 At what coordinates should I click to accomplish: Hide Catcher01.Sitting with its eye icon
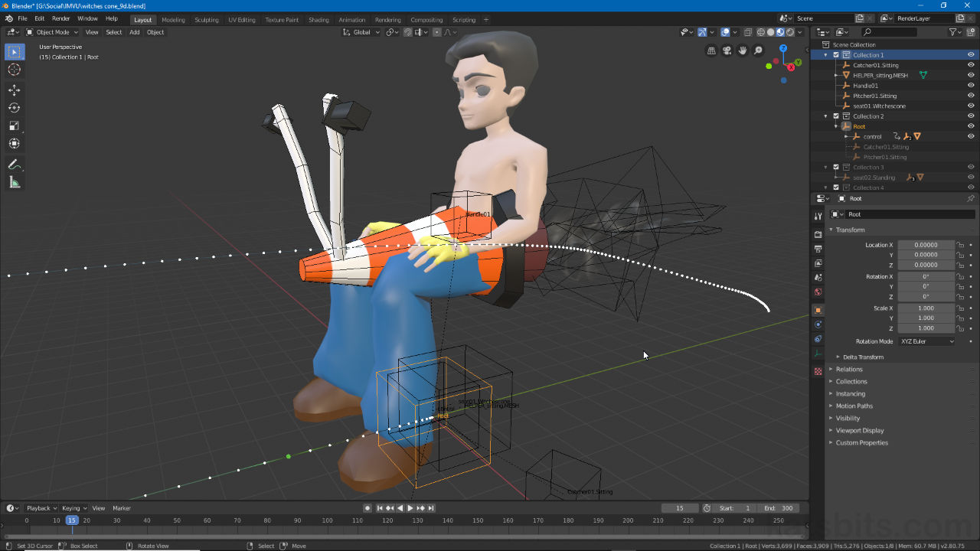(971, 65)
